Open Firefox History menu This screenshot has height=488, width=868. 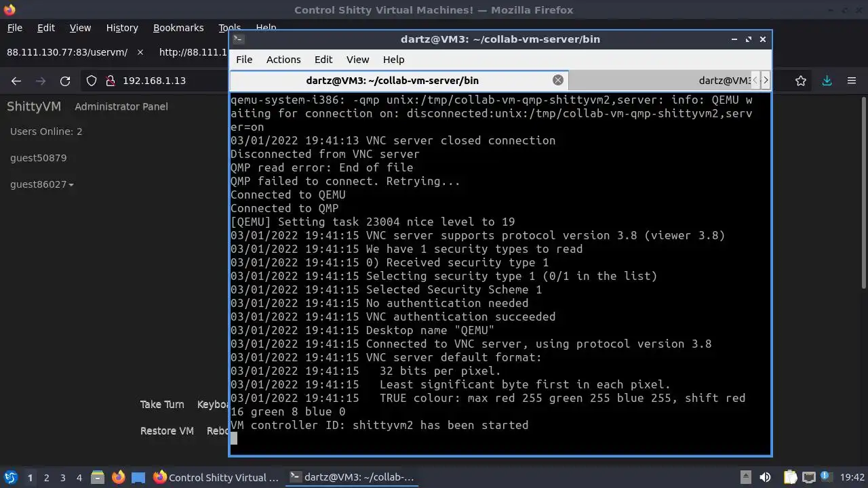point(122,28)
